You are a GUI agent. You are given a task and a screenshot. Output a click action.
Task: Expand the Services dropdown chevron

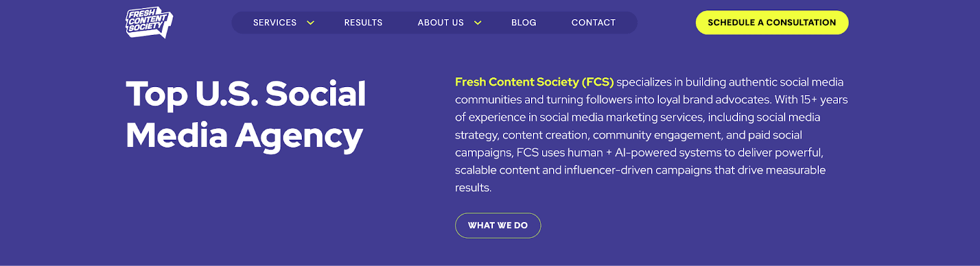point(311,23)
